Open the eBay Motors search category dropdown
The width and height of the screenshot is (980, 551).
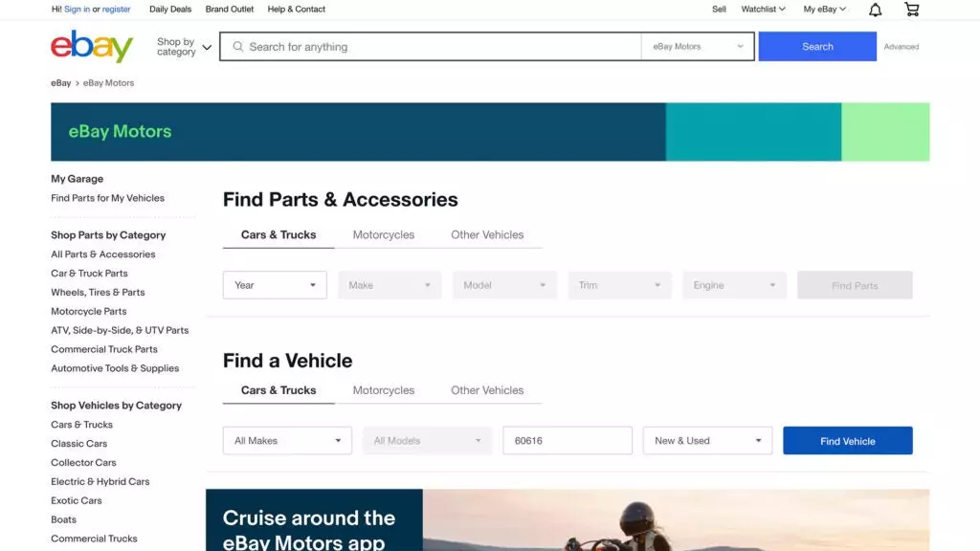coord(698,46)
